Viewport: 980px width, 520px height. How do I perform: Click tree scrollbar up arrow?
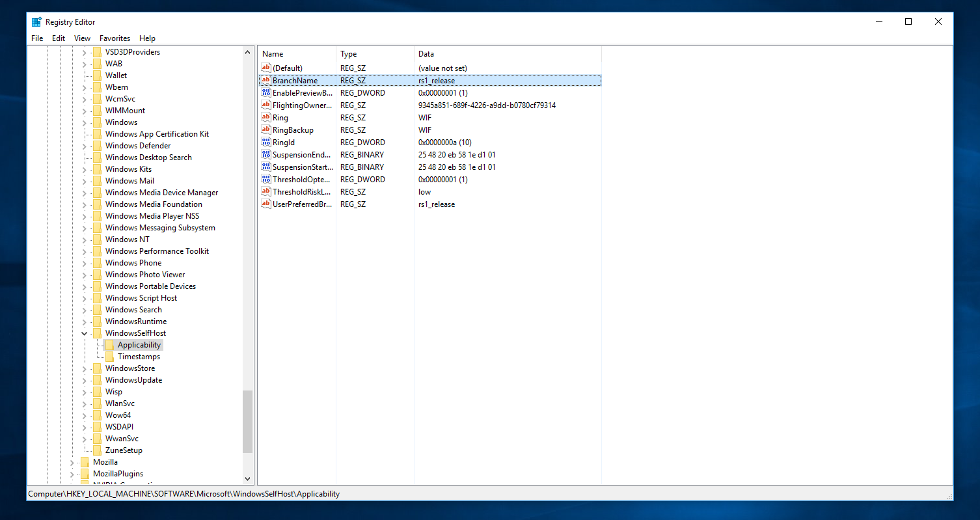(x=247, y=52)
